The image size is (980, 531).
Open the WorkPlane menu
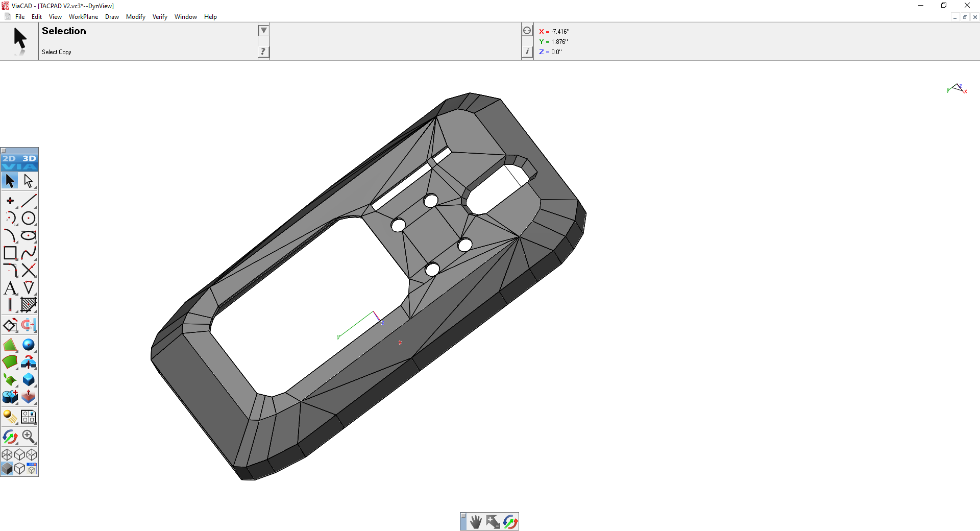(x=83, y=17)
